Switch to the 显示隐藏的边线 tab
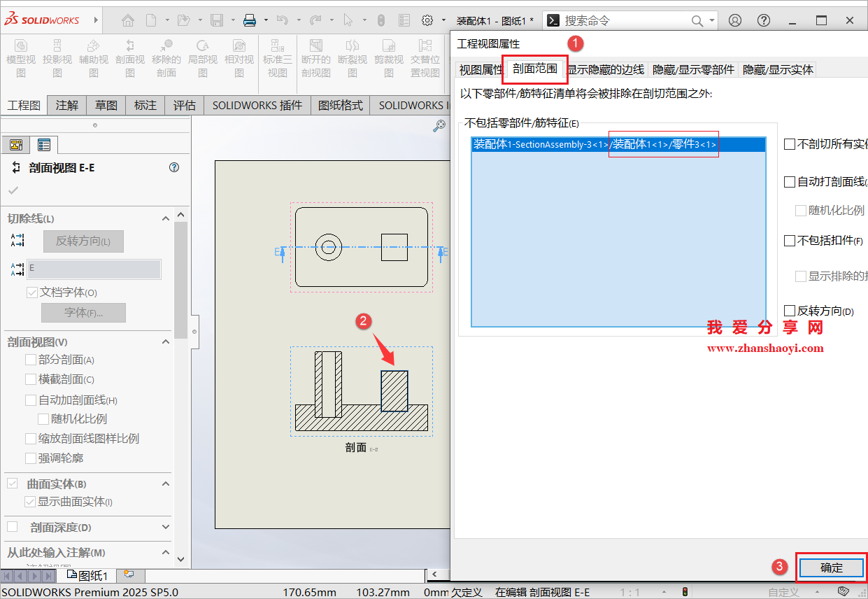The height and width of the screenshot is (599, 868). tap(606, 69)
